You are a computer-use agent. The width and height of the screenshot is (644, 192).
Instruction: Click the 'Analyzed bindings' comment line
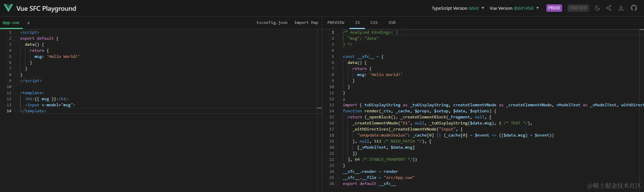(370, 32)
